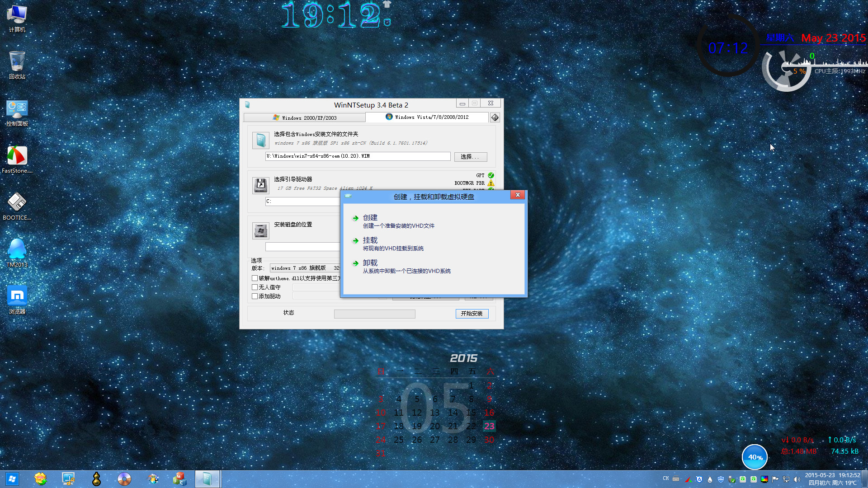Click the boot drive floppy icon
The width and height of the screenshot is (868, 488).
click(260, 185)
